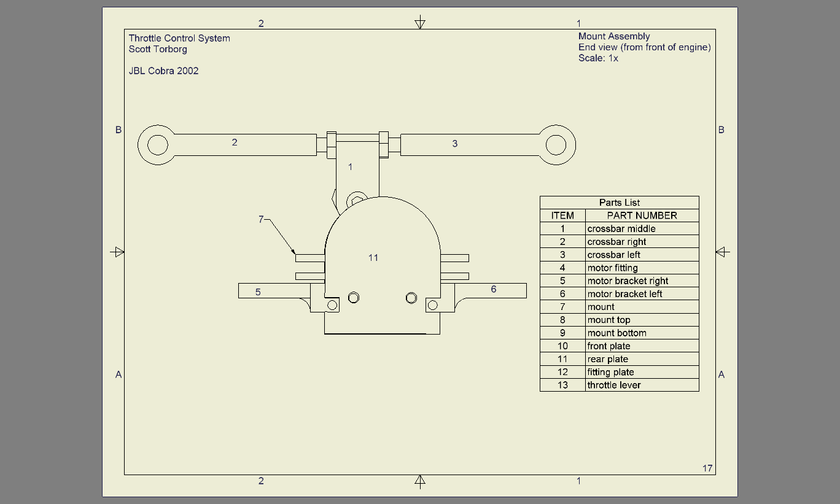Screen dimensions: 840x504
Task: Click the bottom border center arrow marker
Action: click(420, 481)
